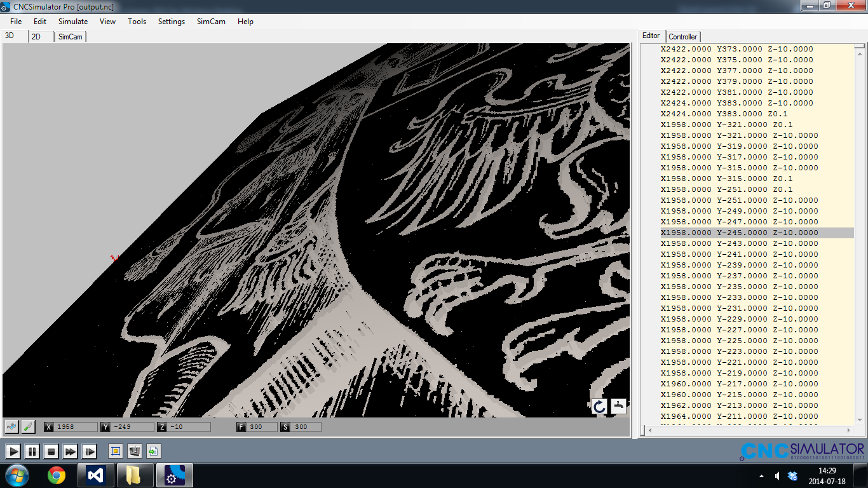Screen dimensions: 868x488
Task: Click the red tool position marker in 3D view
Action: (x=114, y=258)
